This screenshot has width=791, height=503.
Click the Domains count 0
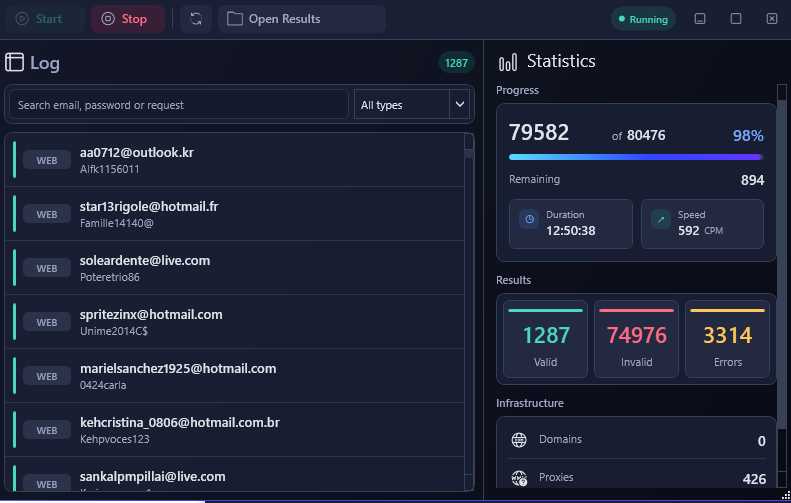click(761, 441)
